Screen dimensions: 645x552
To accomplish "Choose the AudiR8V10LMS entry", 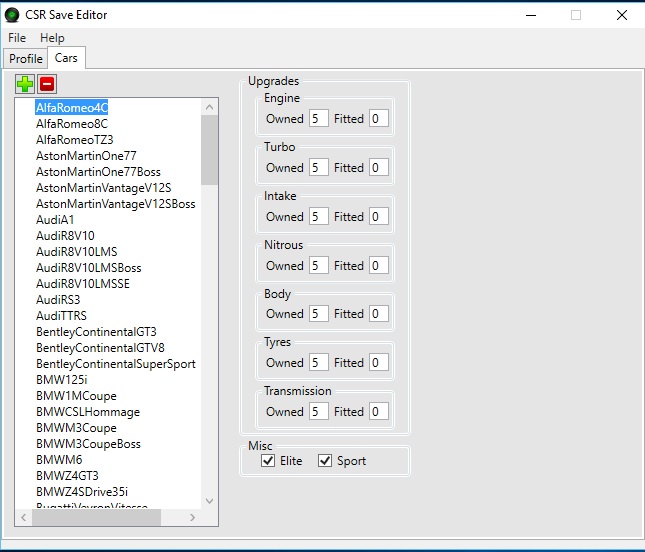I will pyautogui.click(x=77, y=252).
